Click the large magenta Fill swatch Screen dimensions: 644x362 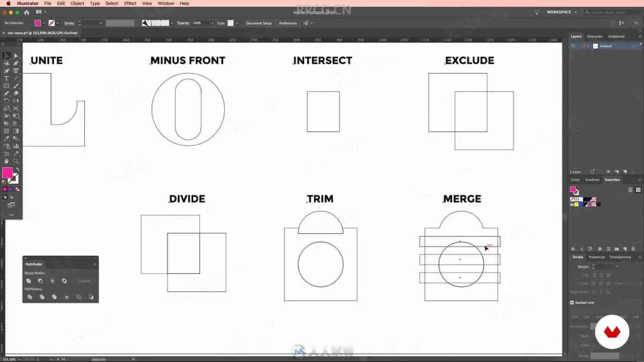coord(8,173)
